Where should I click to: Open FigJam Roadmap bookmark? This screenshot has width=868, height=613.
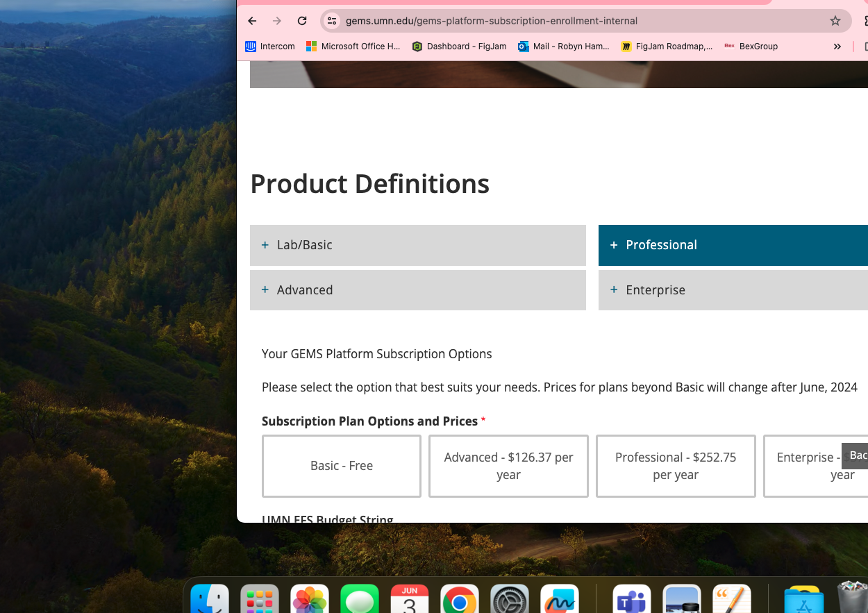point(667,47)
